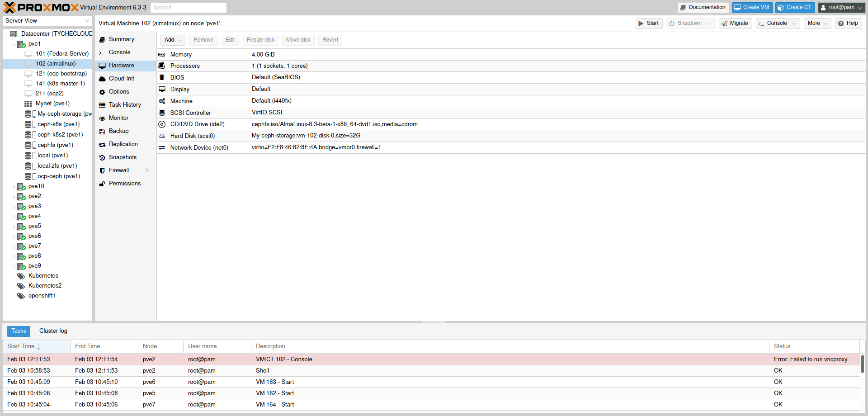This screenshot has height=416, width=868.
Task: Click the Hard Disk drive icon
Action: (162, 136)
